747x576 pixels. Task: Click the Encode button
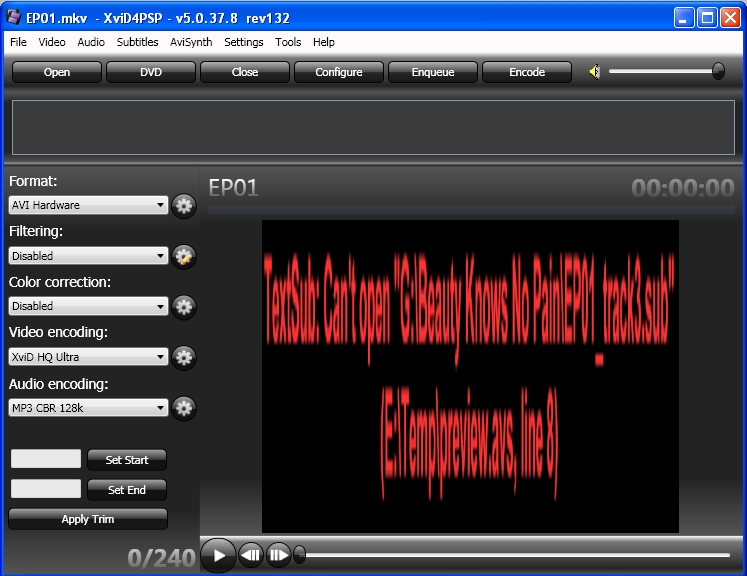[x=527, y=72]
